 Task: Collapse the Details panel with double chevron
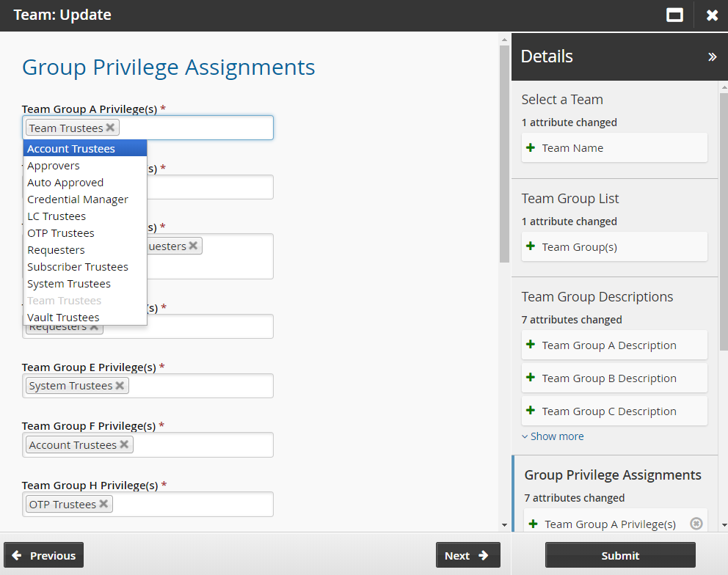pyautogui.click(x=712, y=56)
